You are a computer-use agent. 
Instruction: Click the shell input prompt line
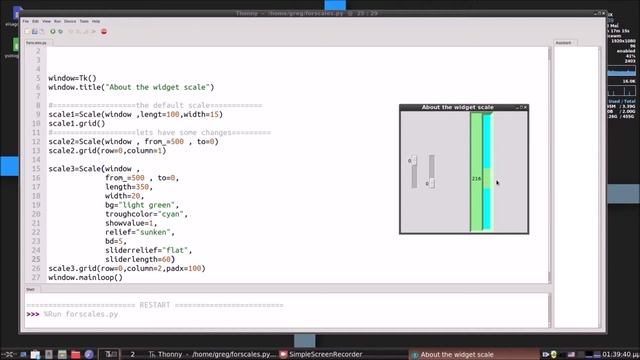point(286,314)
